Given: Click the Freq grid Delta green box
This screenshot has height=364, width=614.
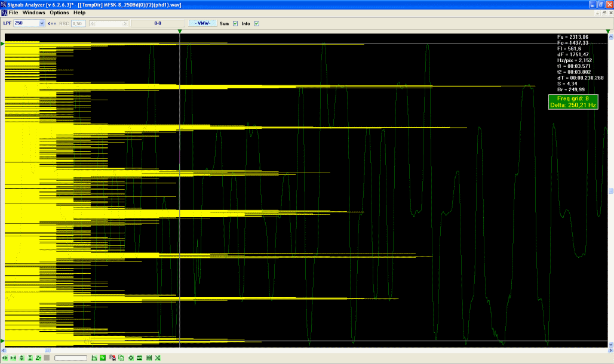Looking at the screenshot, I should tap(573, 101).
